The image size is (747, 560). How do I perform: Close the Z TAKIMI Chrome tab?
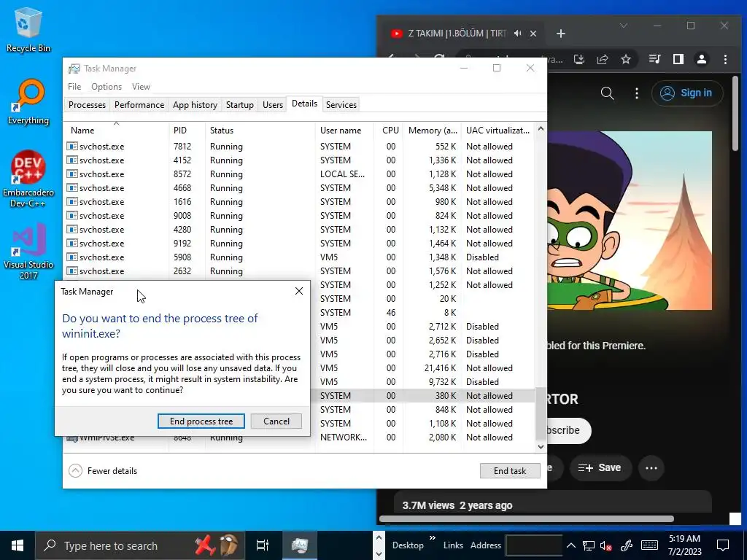pyautogui.click(x=533, y=34)
